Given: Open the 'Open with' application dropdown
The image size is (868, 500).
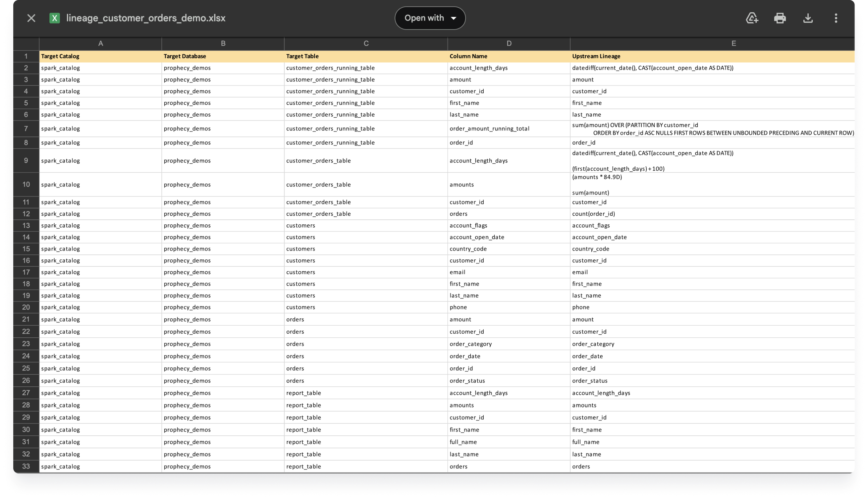Looking at the screenshot, I should [x=429, y=18].
